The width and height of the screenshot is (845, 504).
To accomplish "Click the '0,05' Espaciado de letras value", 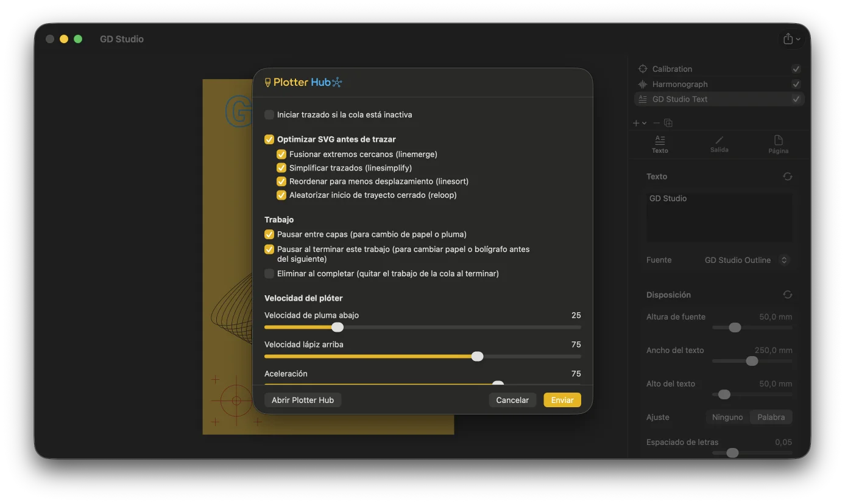I will [783, 442].
